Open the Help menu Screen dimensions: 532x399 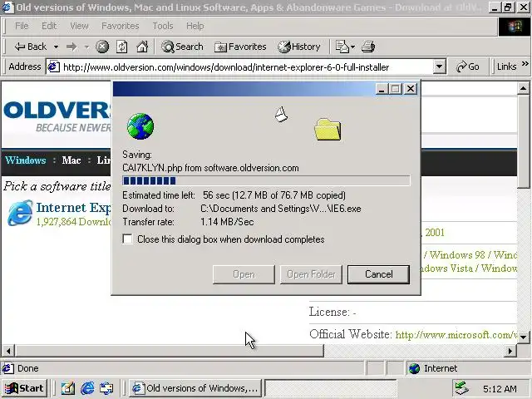pyautogui.click(x=195, y=26)
